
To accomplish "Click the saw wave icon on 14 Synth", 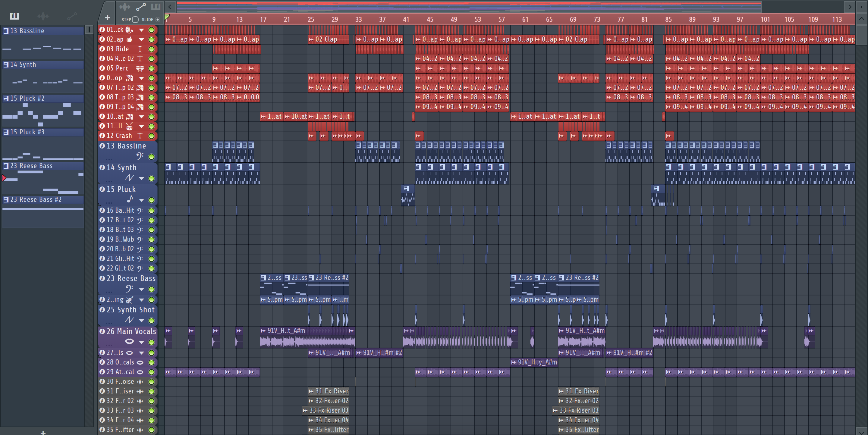I will (129, 178).
